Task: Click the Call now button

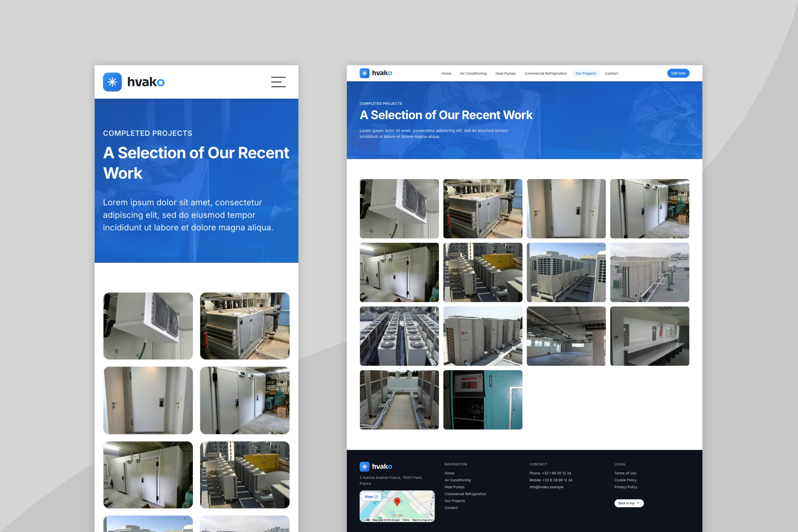Action: pos(678,73)
